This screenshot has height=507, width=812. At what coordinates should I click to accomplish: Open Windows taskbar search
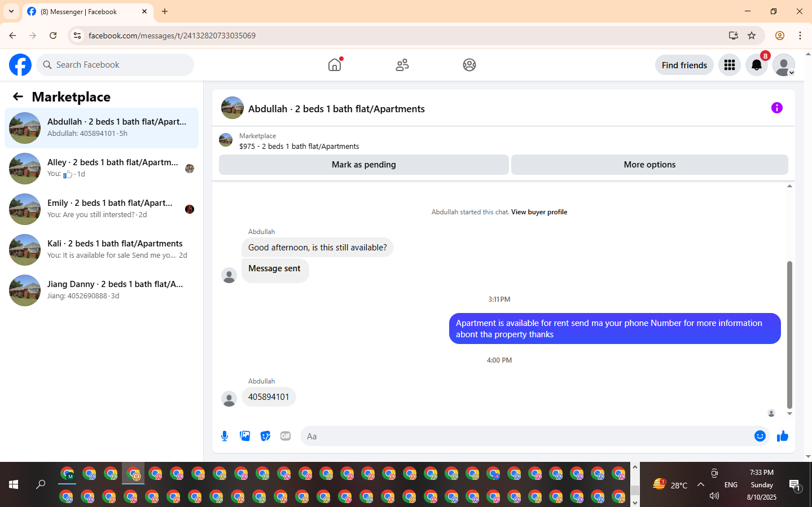tap(41, 484)
